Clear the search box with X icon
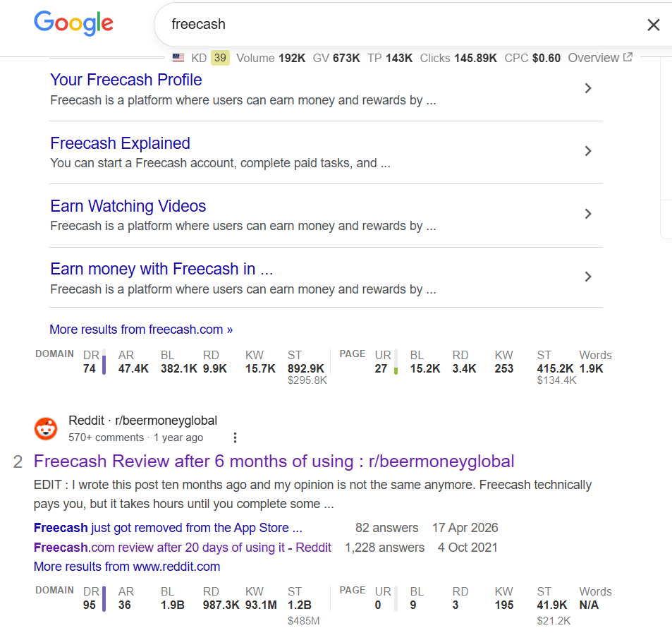The image size is (672, 640). coord(653,25)
